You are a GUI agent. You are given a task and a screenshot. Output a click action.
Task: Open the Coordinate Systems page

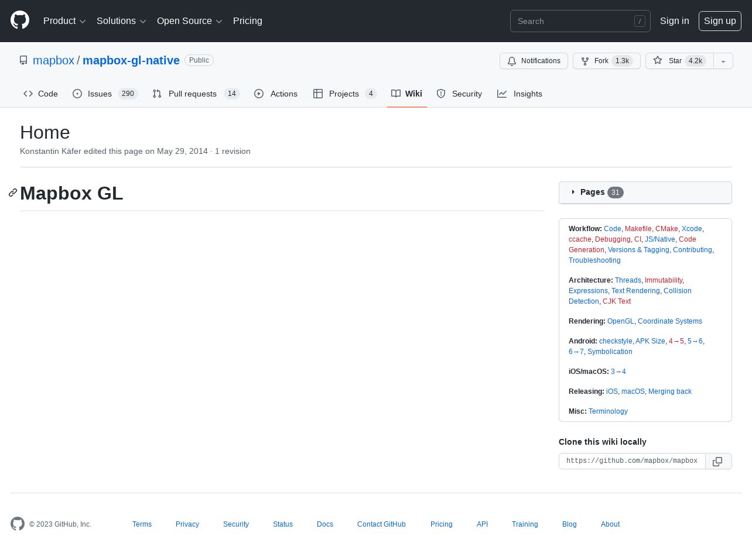tap(670, 321)
